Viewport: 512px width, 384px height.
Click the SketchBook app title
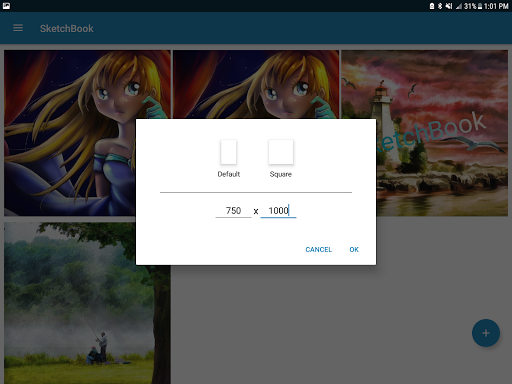tap(67, 28)
